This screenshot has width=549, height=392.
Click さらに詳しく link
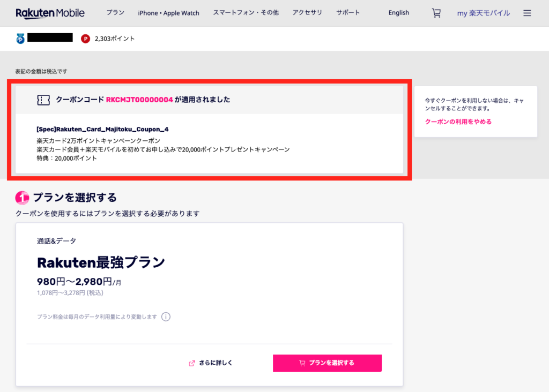point(216,363)
